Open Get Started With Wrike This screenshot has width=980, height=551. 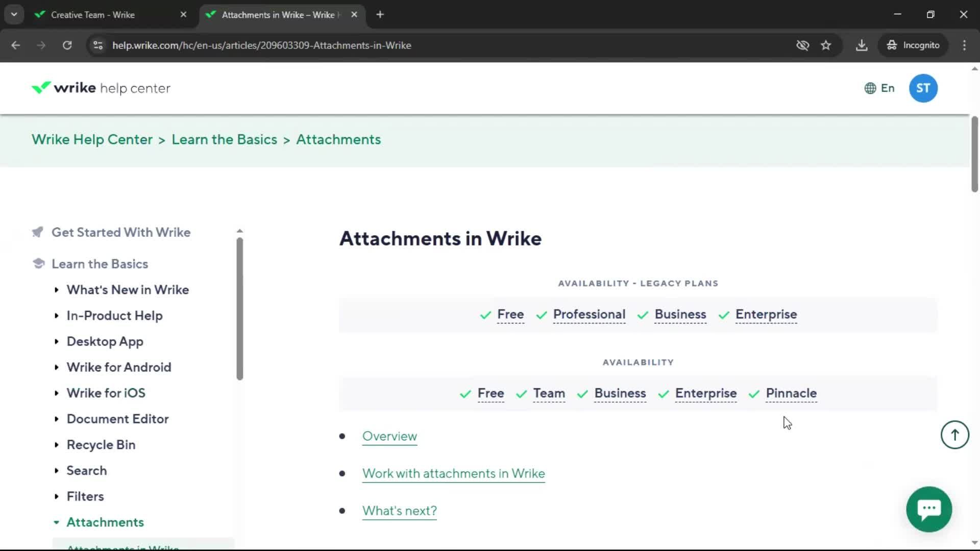(x=121, y=232)
